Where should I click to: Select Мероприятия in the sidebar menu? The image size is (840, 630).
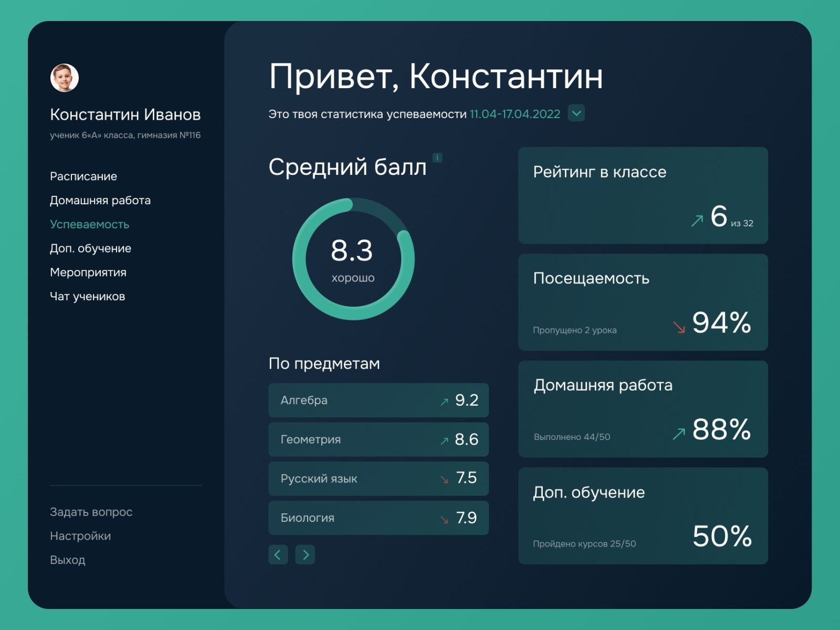tap(87, 272)
